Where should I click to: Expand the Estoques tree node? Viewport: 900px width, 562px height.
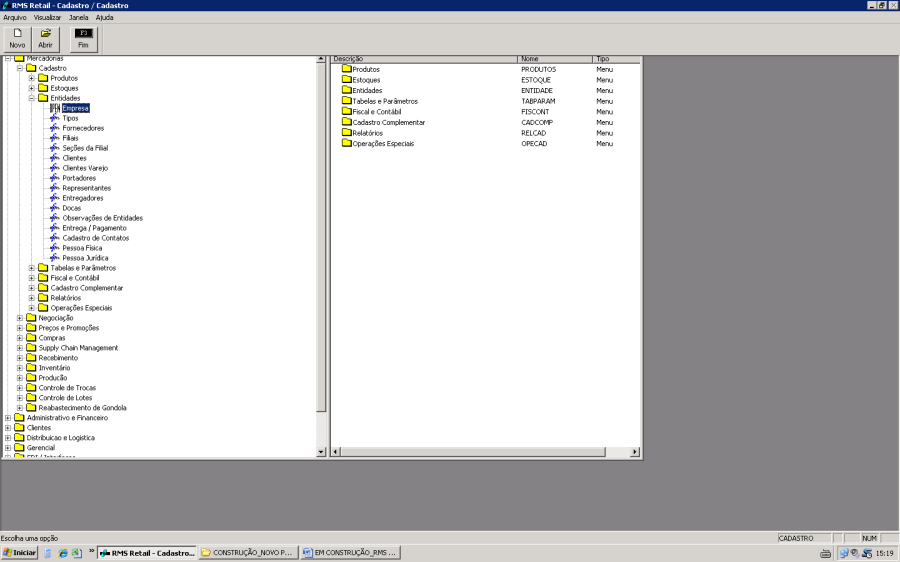pos(32,88)
